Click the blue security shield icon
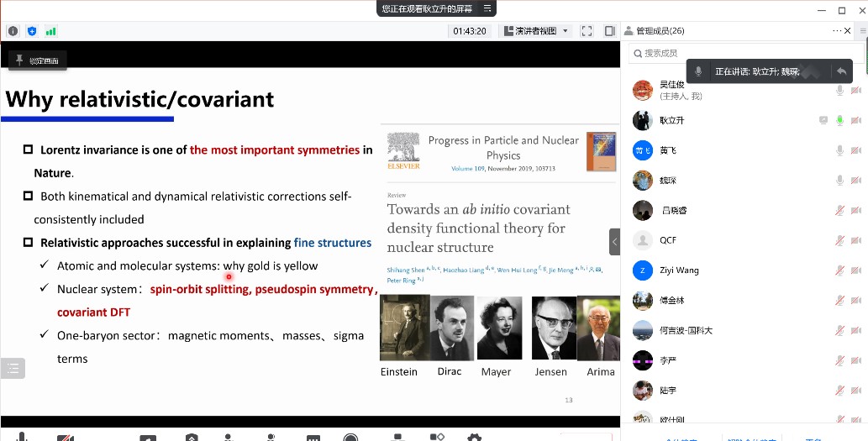Image resolution: width=868 pixels, height=441 pixels. point(32,31)
